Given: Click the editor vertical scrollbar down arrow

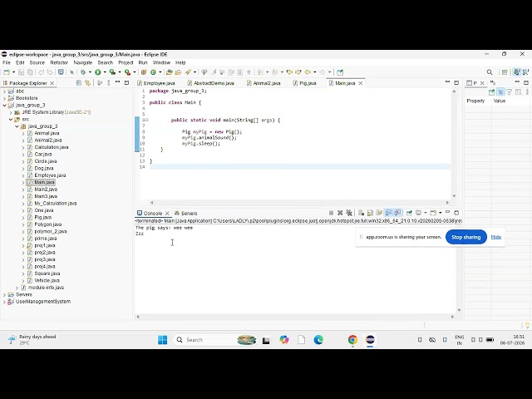Looking at the screenshot, I should click(454, 196).
